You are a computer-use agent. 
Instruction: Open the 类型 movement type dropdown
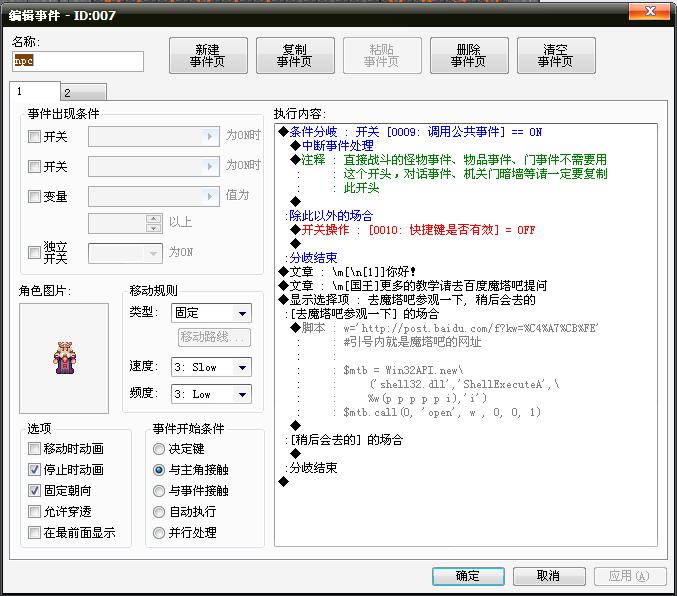[211, 313]
